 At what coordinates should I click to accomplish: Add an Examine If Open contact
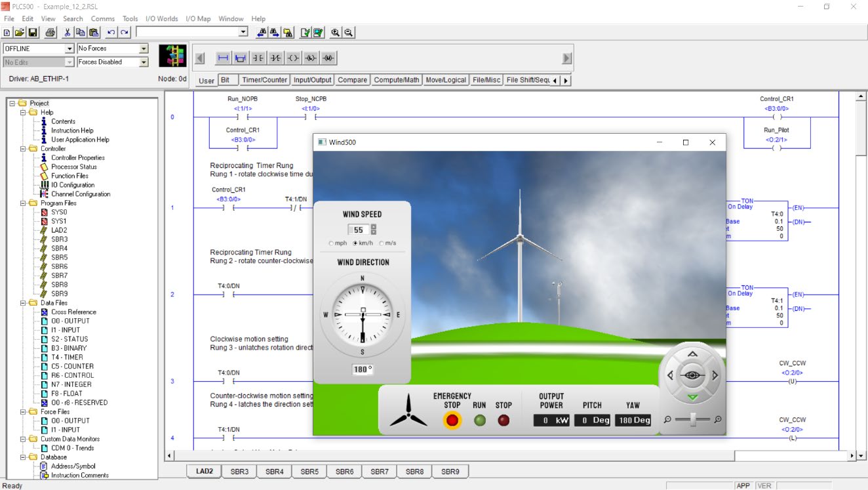click(x=276, y=58)
